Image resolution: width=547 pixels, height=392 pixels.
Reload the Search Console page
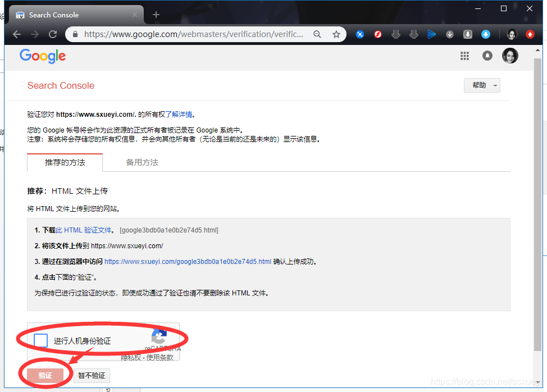point(53,34)
